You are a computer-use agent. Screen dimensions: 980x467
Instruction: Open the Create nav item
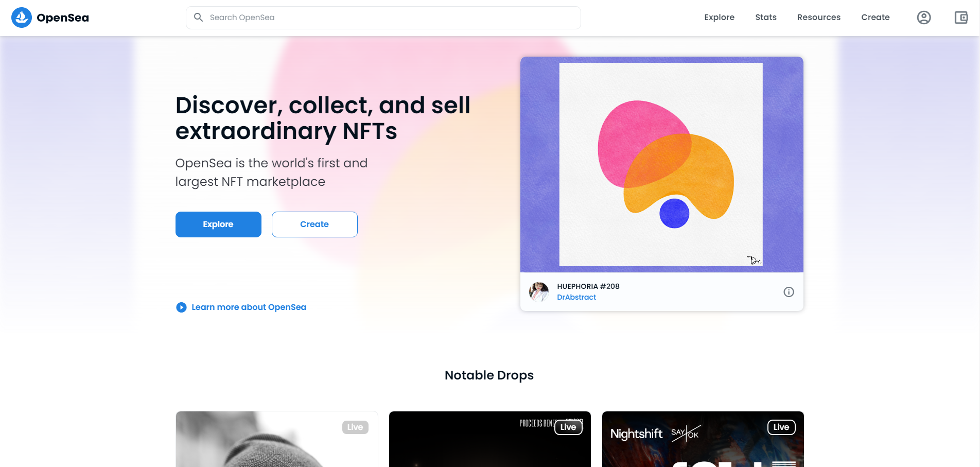click(x=876, y=18)
